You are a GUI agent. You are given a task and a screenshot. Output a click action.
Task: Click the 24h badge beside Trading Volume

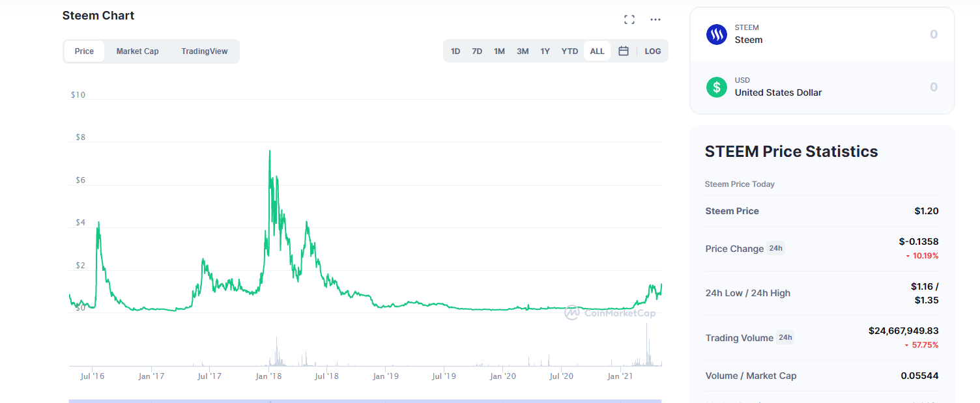point(785,337)
